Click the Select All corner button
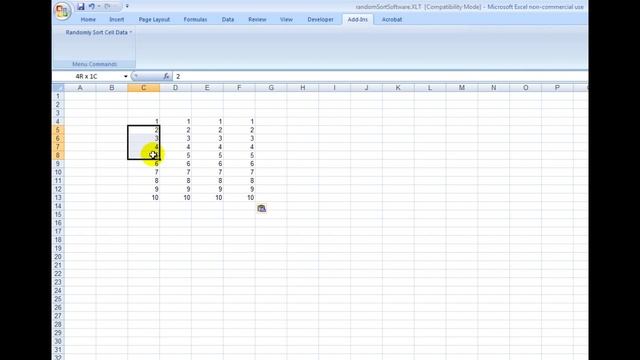 pyautogui.click(x=58, y=88)
